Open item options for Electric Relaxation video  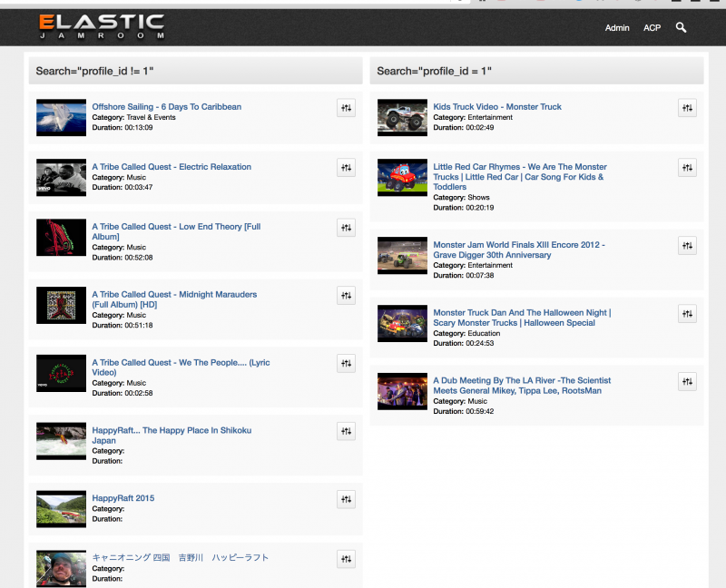click(346, 168)
